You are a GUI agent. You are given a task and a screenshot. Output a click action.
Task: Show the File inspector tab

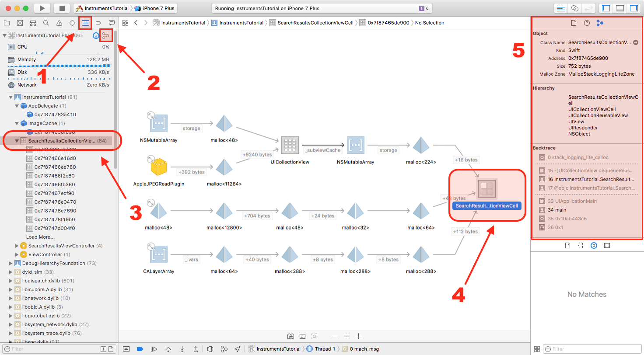click(574, 23)
